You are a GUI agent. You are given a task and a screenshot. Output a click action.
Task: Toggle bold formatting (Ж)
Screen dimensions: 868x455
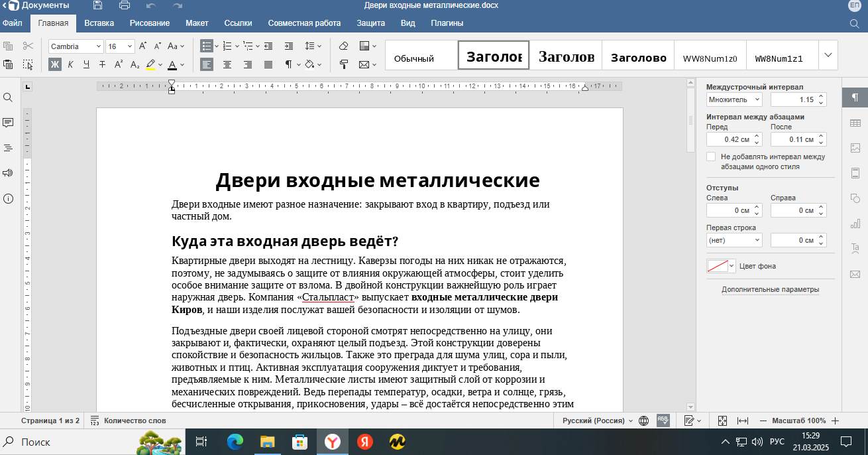point(55,64)
